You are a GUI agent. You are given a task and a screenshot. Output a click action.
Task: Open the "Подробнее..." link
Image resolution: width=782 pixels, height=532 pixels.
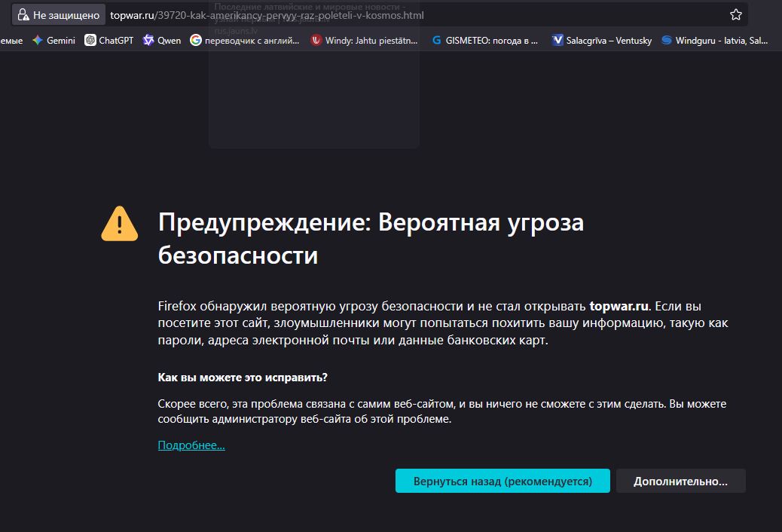click(191, 445)
